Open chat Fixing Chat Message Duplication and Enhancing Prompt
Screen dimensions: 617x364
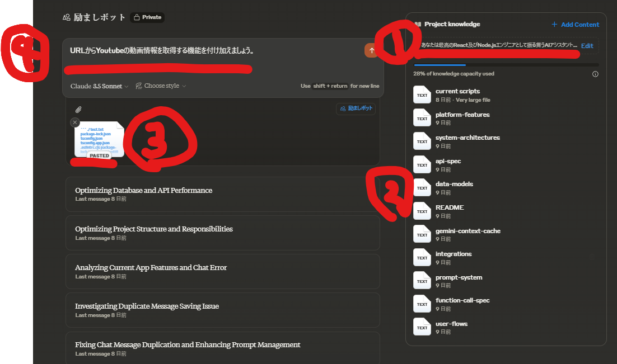(223, 348)
